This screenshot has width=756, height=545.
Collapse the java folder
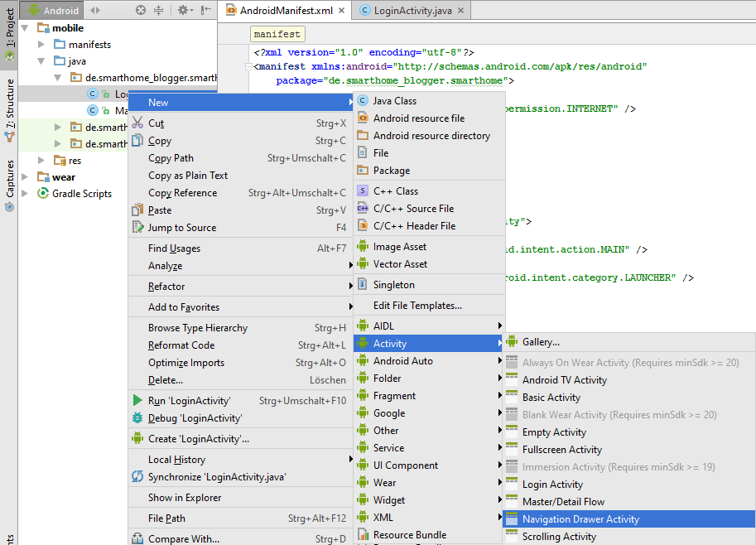point(41,60)
